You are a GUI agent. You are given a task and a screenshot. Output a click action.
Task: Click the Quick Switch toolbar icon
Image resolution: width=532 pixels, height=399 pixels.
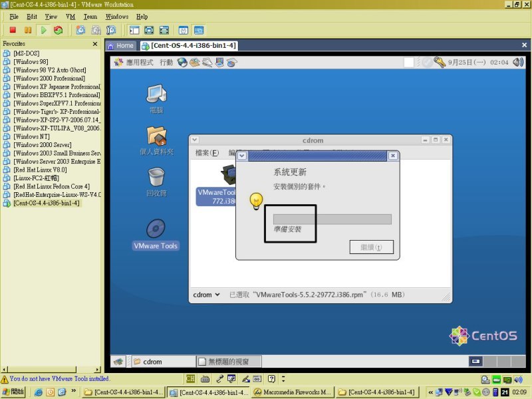click(x=164, y=30)
